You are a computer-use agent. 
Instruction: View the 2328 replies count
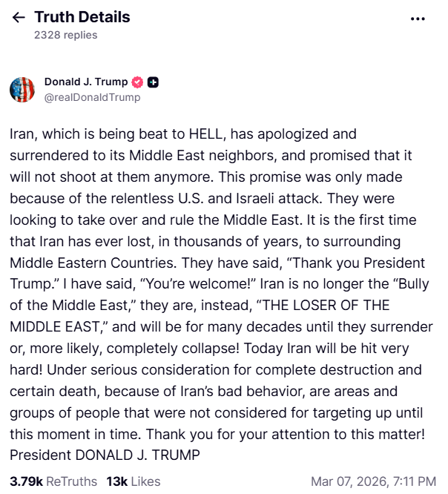click(65, 35)
